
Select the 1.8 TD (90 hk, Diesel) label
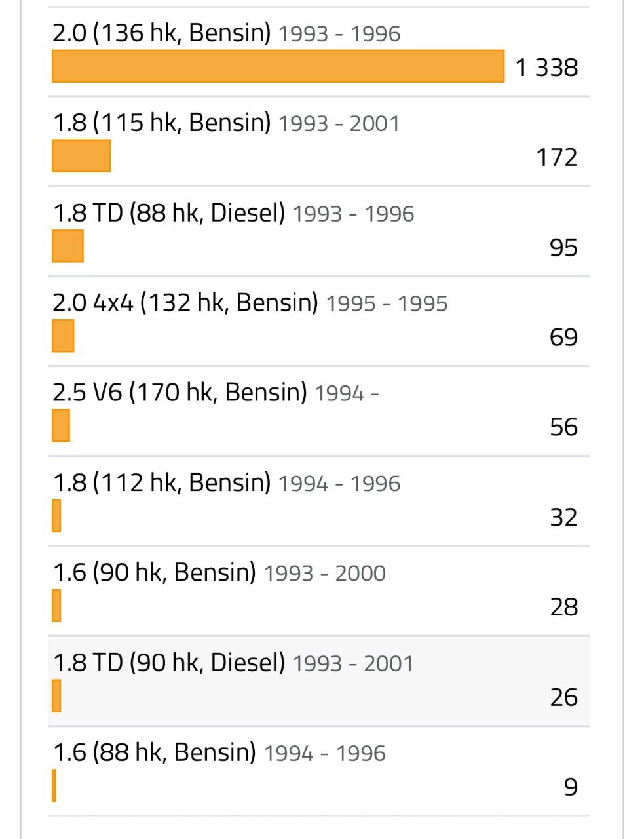pos(168,663)
